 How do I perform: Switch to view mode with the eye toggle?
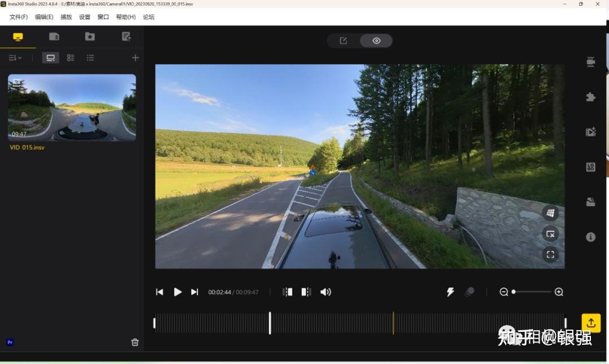click(376, 40)
